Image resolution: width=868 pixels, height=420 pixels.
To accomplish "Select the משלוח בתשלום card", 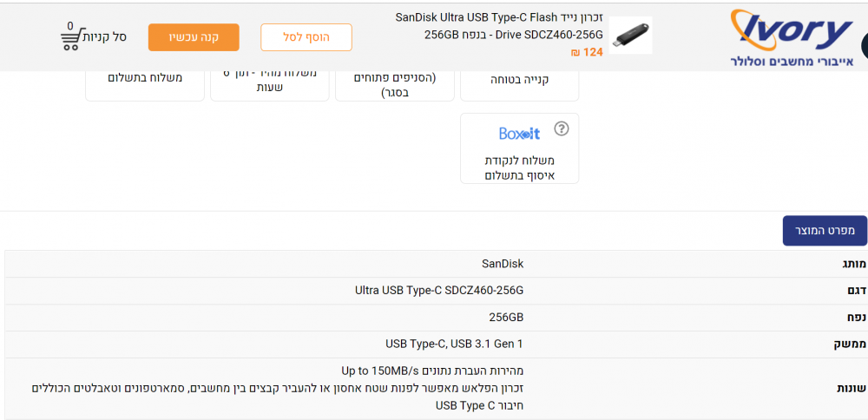I will [144, 86].
